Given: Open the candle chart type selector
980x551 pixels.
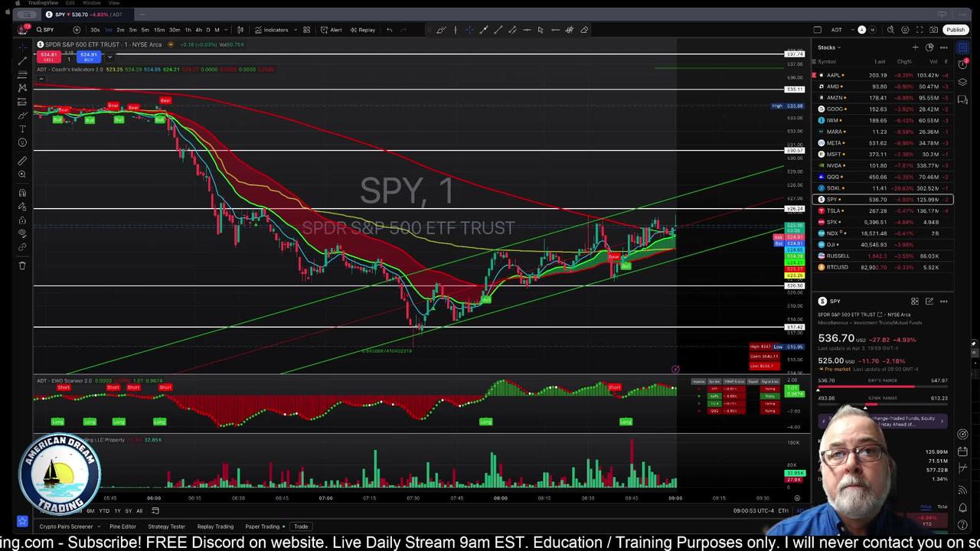Looking at the screenshot, I should pos(240,30).
